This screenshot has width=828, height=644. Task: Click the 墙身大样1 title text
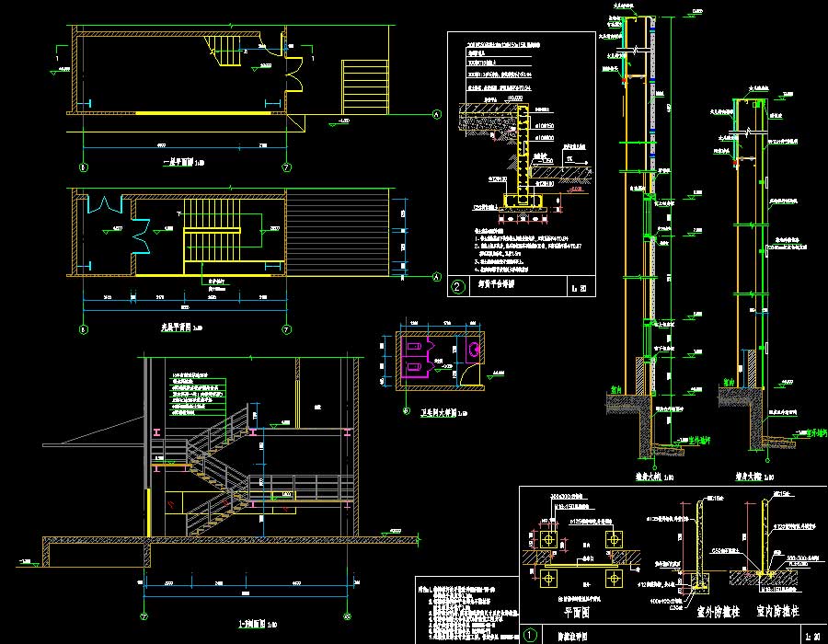coord(650,477)
